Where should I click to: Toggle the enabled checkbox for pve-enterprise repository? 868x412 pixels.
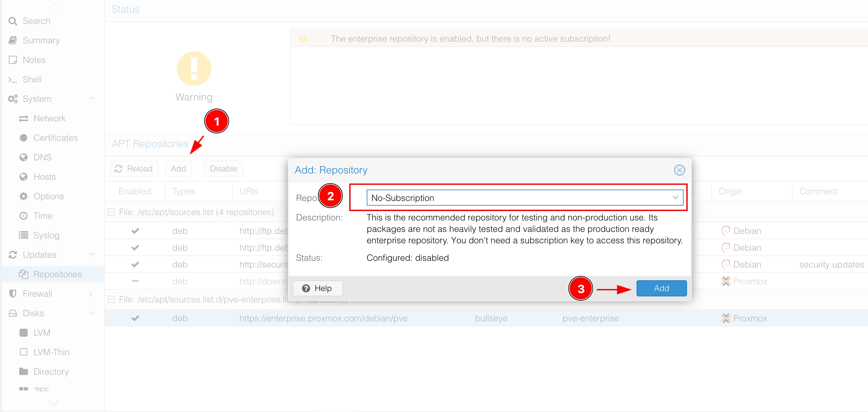coord(135,319)
